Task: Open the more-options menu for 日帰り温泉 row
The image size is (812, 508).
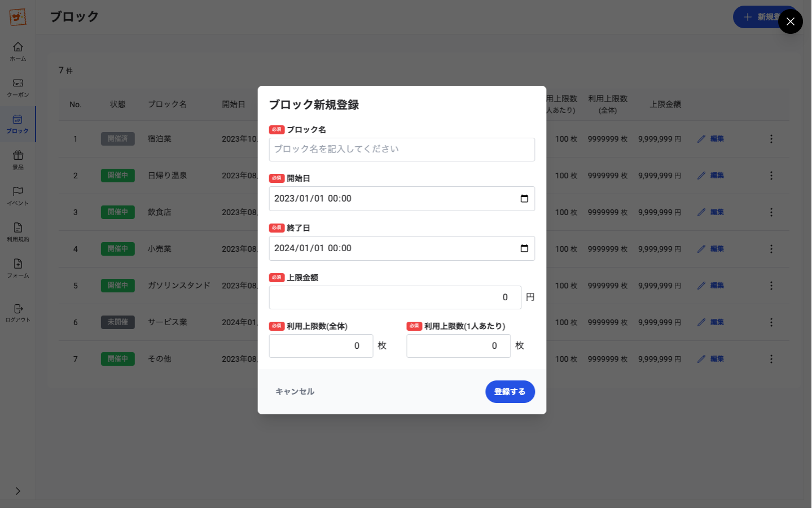Action: pos(771,176)
